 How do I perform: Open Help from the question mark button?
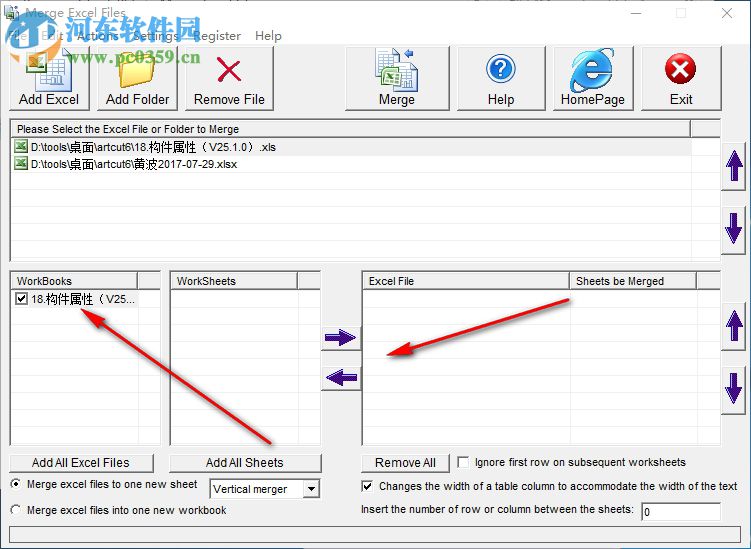501,79
